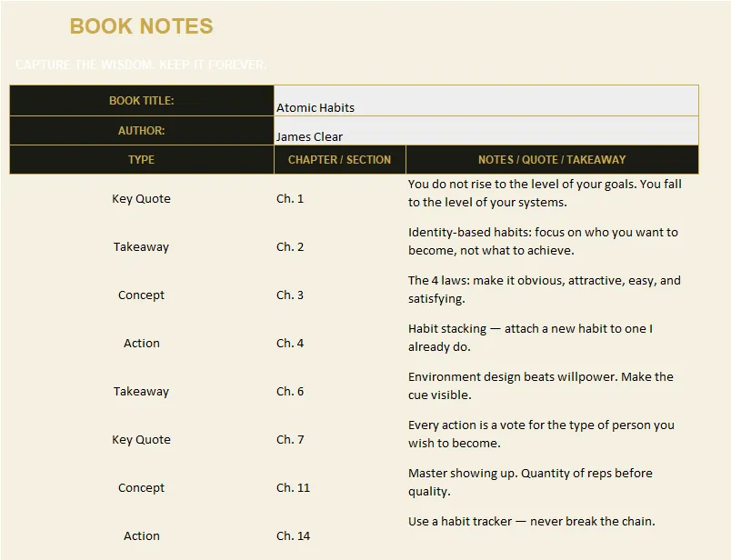Click the faint 'CAPTURE THE WISDOM' subtitle
Image resolution: width=731 pixels, height=560 pixels.
click(141, 65)
